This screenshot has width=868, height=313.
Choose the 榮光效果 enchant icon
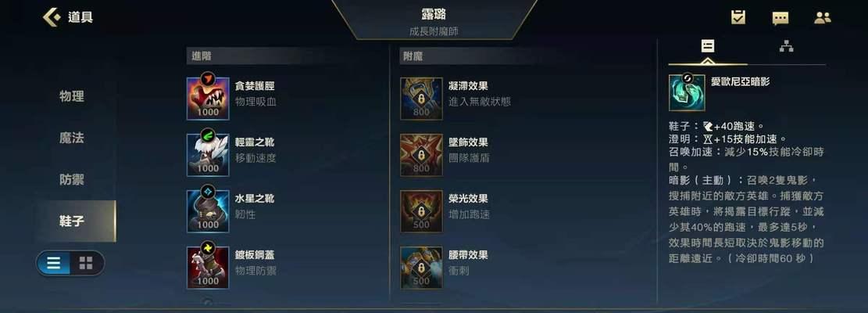(x=421, y=211)
